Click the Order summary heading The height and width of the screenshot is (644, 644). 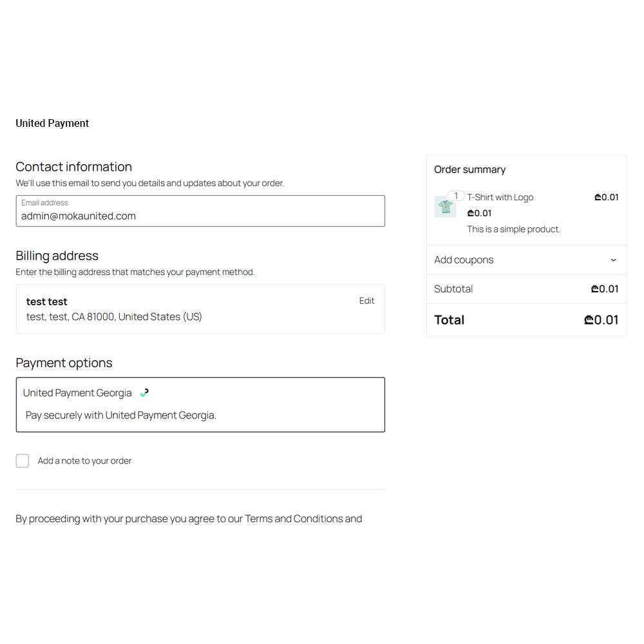pyautogui.click(x=469, y=169)
